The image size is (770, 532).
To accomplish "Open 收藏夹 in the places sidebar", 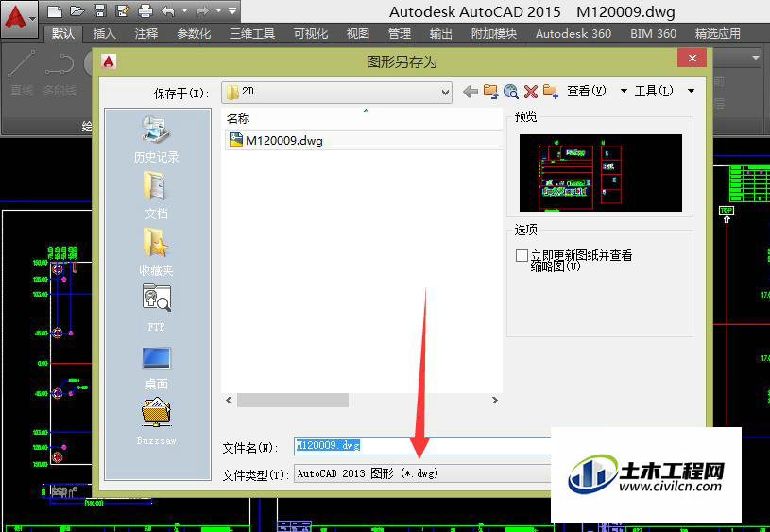I will click(x=156, y=251).
